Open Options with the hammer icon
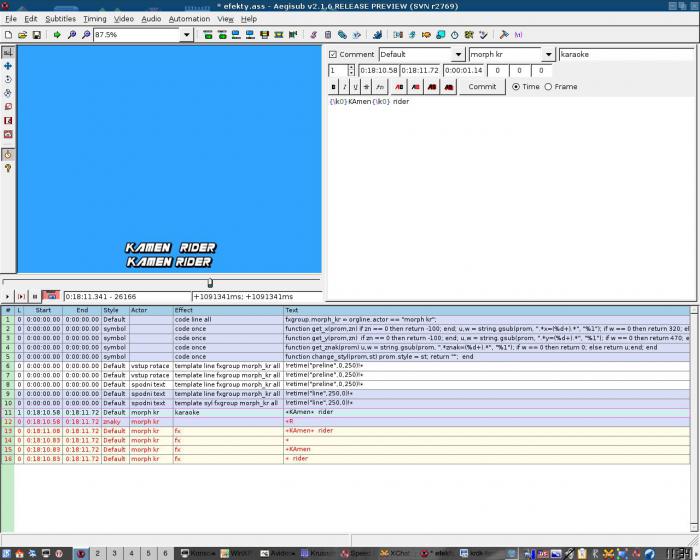700x560 pixels. coord(504,34)
